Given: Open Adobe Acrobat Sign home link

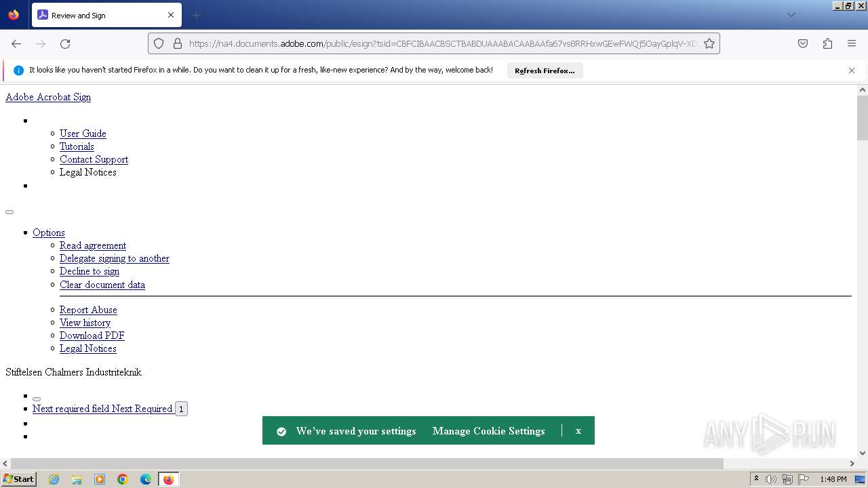Looking at the screenshot, I should click(48, 97).
